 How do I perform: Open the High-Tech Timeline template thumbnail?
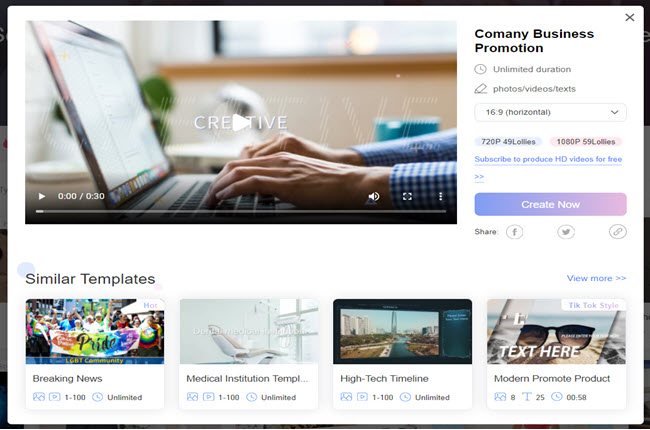402,331
